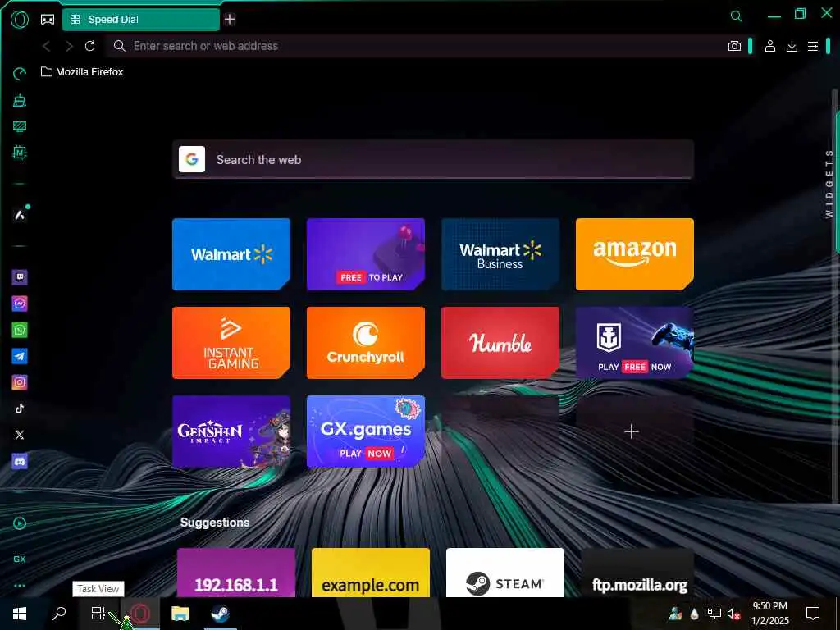Open the Steam suggestion tile
This screenshot has width=840, height=630.
coord(505,573)
